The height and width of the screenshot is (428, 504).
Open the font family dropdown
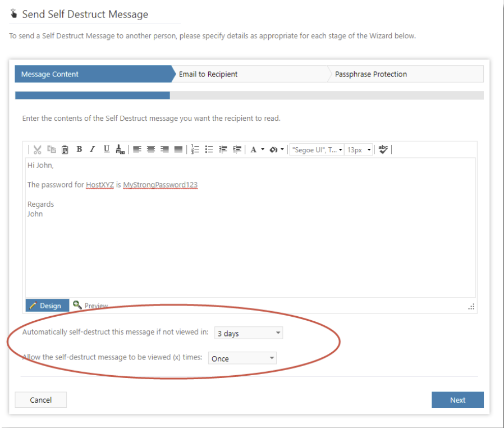(x=317, y=150)
